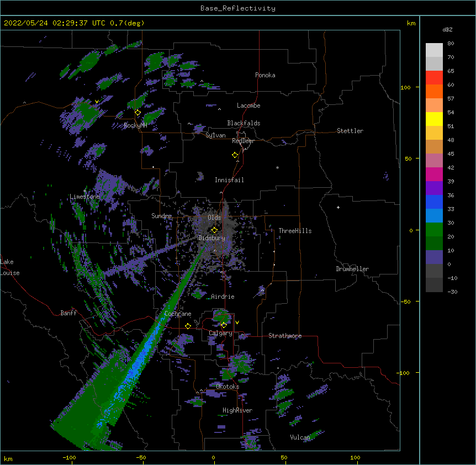
Task: Click the dBZ legend heading
Action: (447, 29)
